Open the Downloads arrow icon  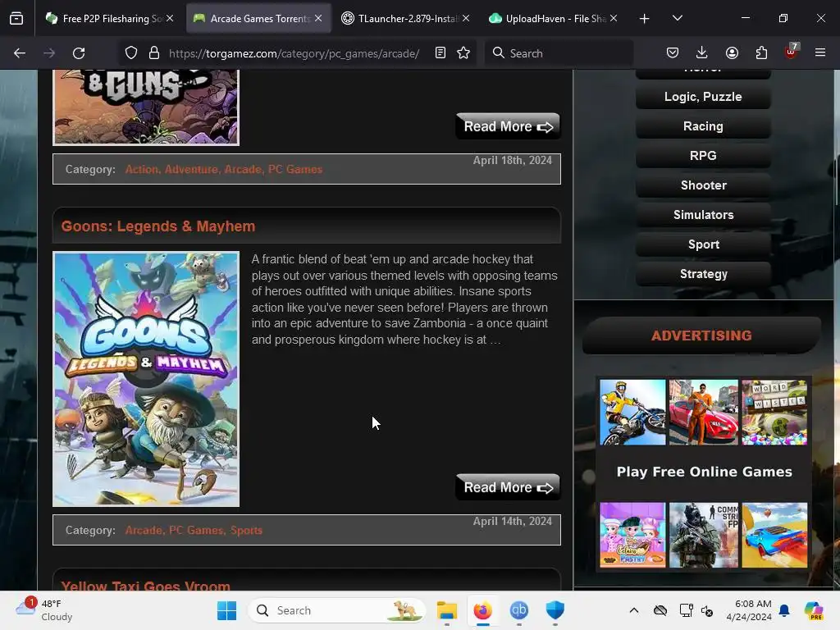[x=702, y=53]
